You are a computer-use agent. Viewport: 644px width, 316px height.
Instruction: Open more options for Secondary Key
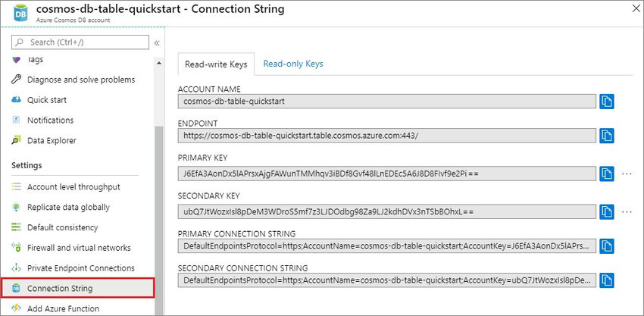coord(627,212)
